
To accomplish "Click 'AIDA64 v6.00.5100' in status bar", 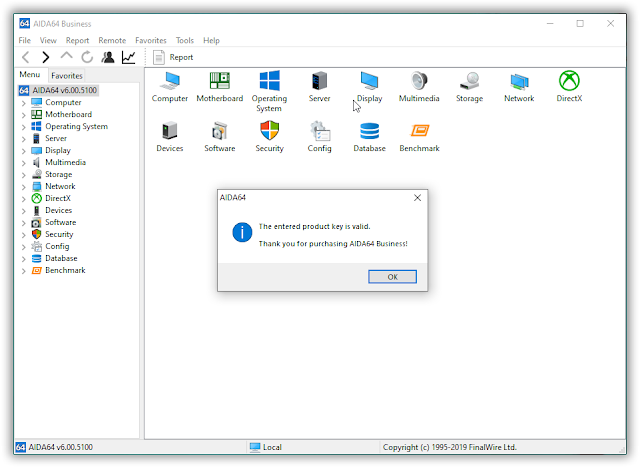I will coord(60,447).
